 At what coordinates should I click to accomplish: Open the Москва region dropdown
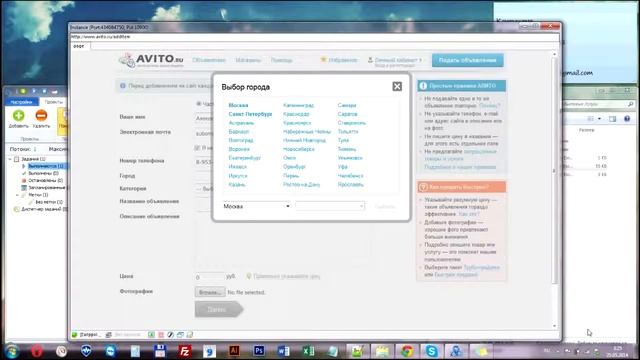point(256,207)
